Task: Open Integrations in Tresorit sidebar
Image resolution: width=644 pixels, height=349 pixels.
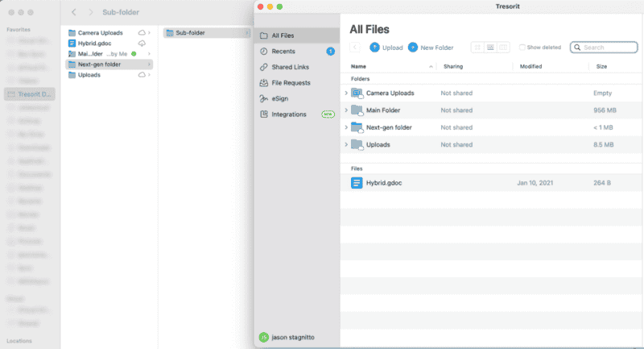Action: [296, 114]
